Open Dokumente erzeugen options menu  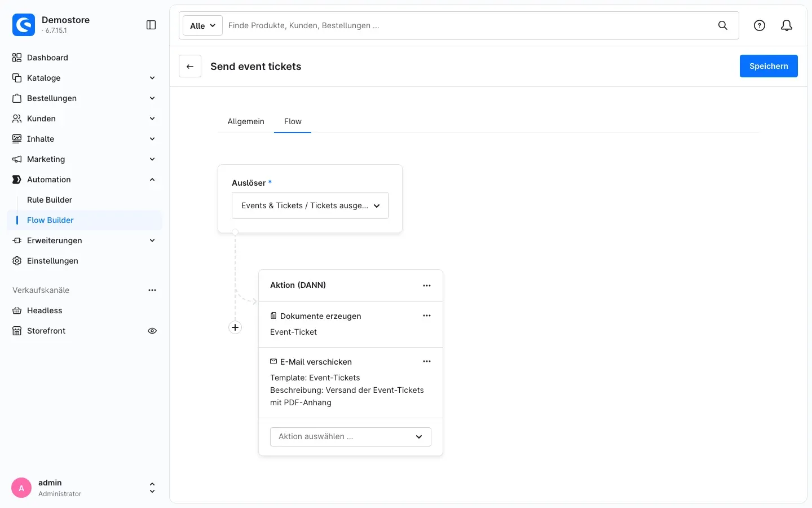pyautogui.click(x=427, y=316)
